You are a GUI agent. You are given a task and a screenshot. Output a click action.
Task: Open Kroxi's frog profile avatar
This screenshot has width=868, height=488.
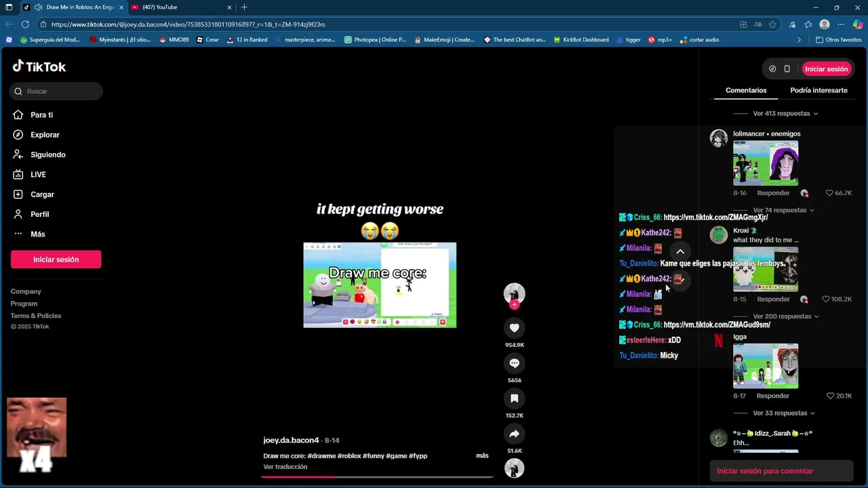click(x=718, y=235)
